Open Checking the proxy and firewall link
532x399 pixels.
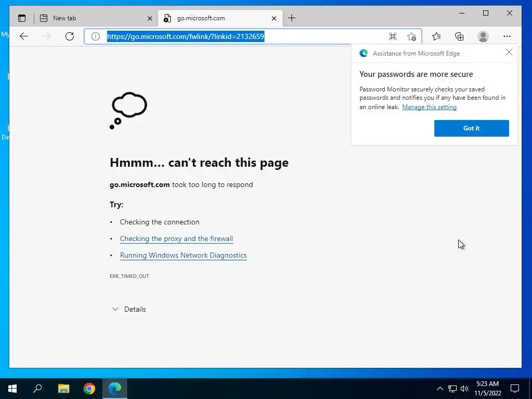[177, 238]
